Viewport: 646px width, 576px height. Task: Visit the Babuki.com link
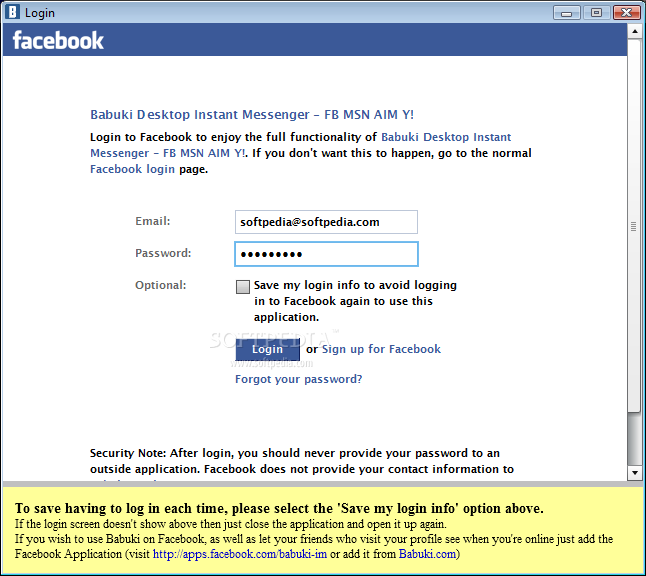427,554
